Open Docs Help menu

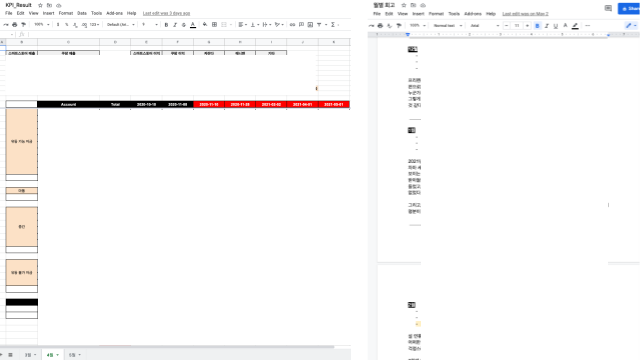click(x=491, y=13)
